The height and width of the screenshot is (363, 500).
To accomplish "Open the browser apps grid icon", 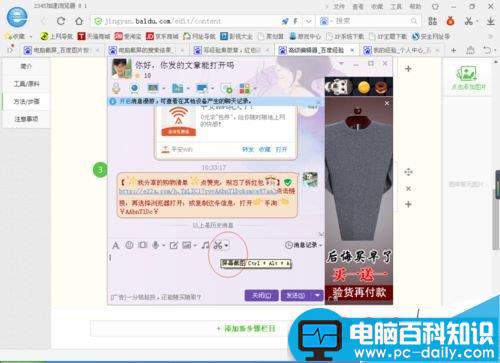I will [x=432, y=21].
